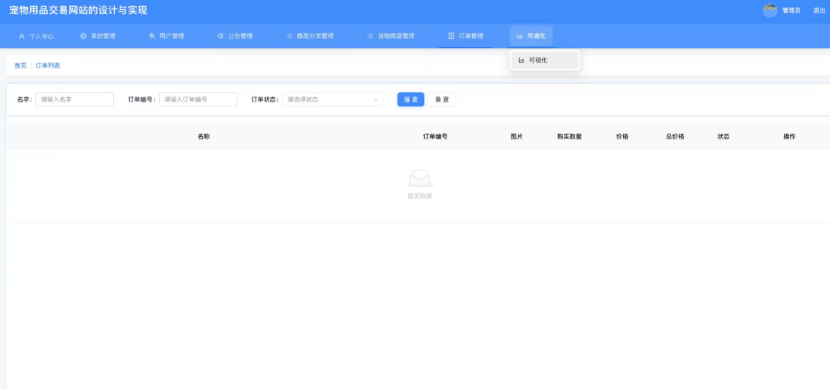The height and width of the screenshot is (389, 830).
Task: Click the empty-data box icon
Action: tap(420, 178)
